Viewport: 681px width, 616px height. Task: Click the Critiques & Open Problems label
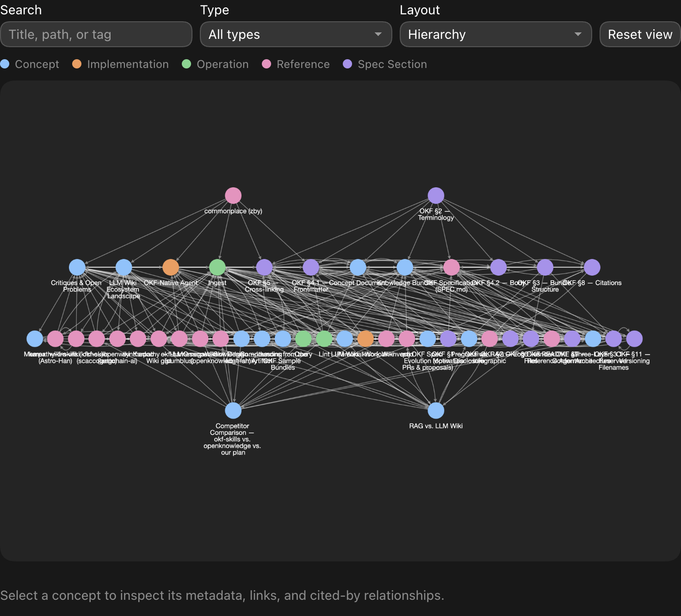pyautogui.click(x=76, y=286)
